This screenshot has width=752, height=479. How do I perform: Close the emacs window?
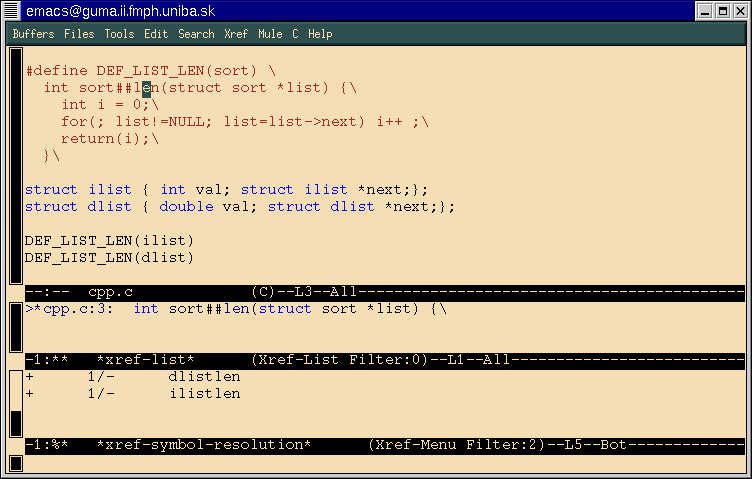coord(740,11)
